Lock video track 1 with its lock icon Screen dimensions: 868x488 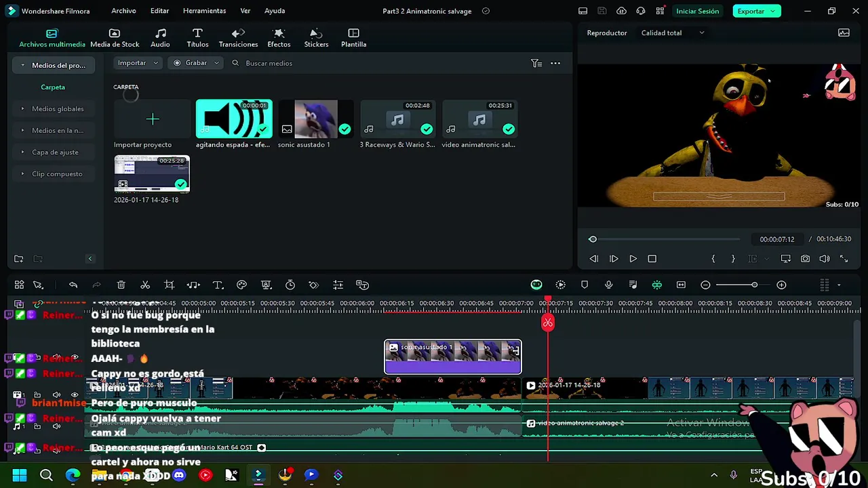pos(38,394)
